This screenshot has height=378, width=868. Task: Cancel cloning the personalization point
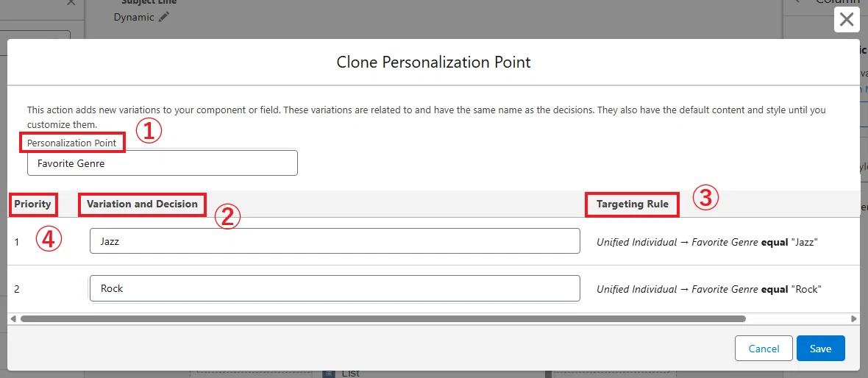(x=764, y=349)
